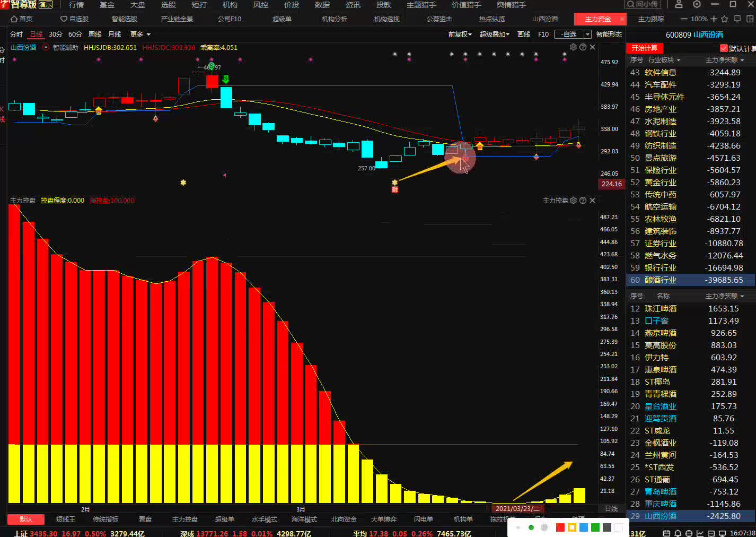Open the 自选股 heart icon page
756x537 pixels.
(74, 19)
